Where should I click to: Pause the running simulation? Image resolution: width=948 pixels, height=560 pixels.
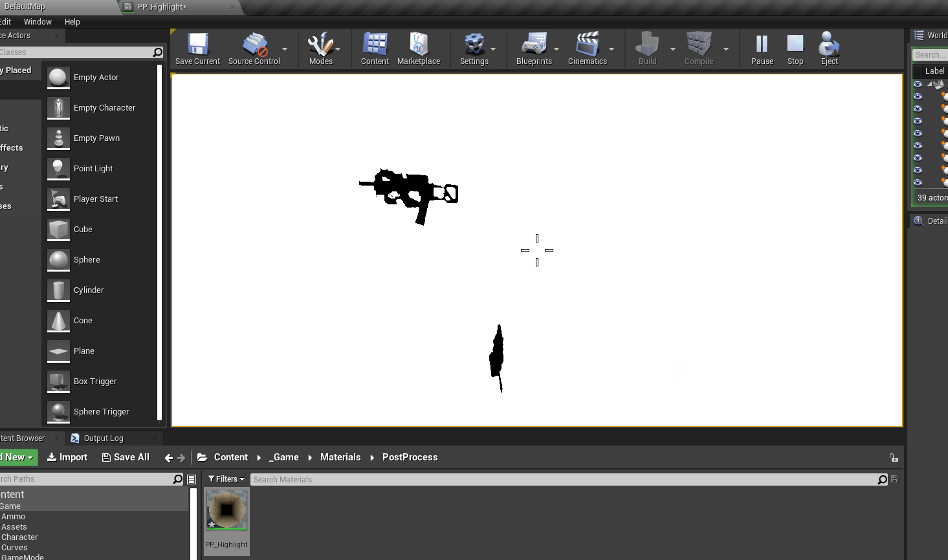(762, 44)
